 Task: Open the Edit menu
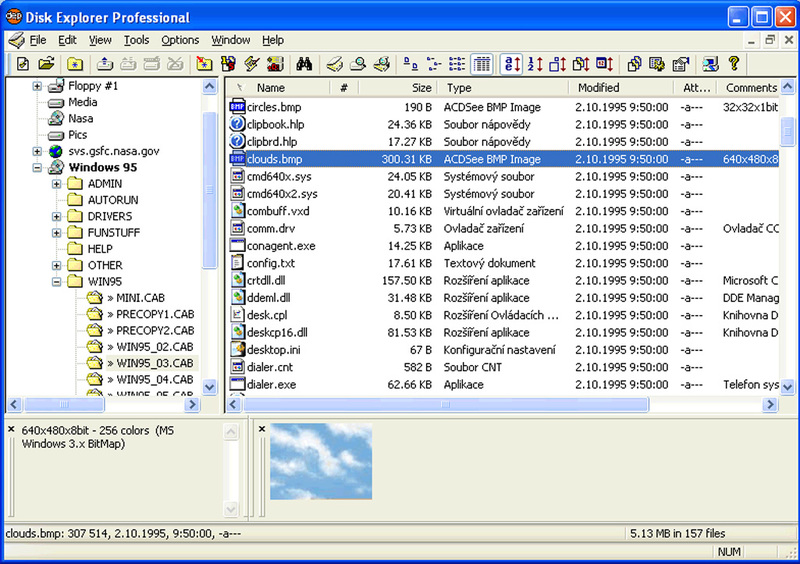67,40
